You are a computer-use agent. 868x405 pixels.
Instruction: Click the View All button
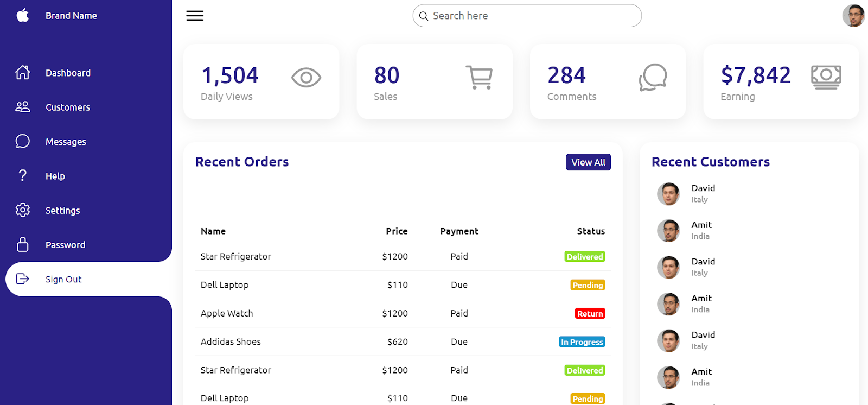(588, 162)
